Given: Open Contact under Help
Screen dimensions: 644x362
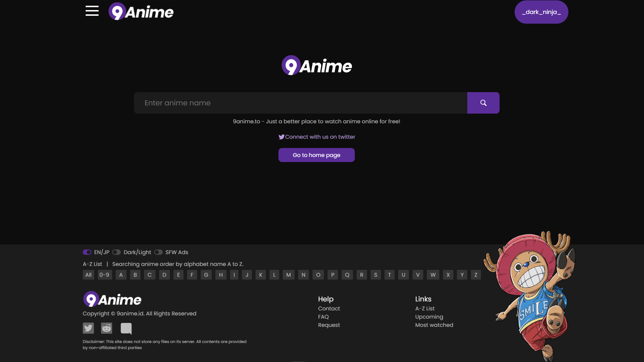Looking at the screenshot, I should pos(329,309).
